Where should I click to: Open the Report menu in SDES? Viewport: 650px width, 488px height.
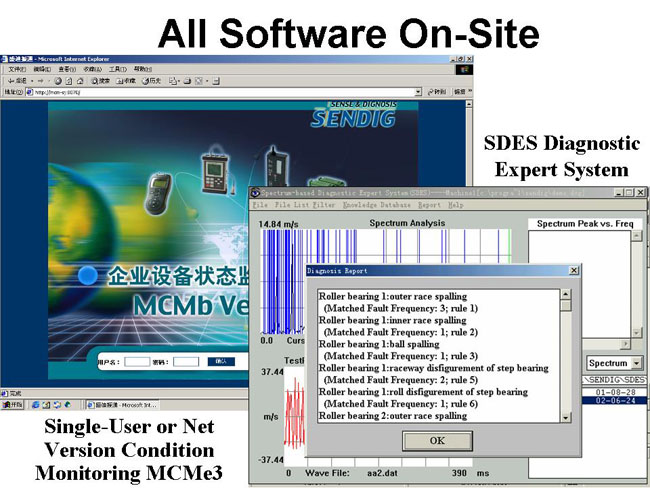pos(431,205)
